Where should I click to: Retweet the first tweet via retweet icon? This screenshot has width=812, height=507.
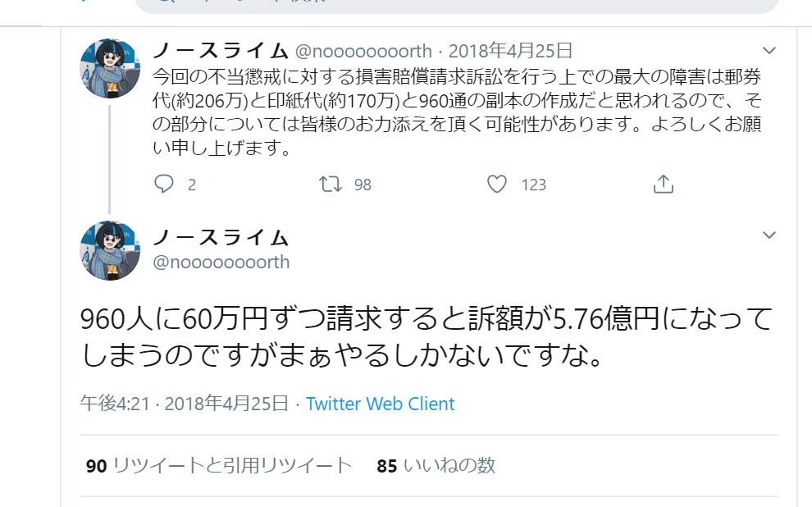point(330,184)
